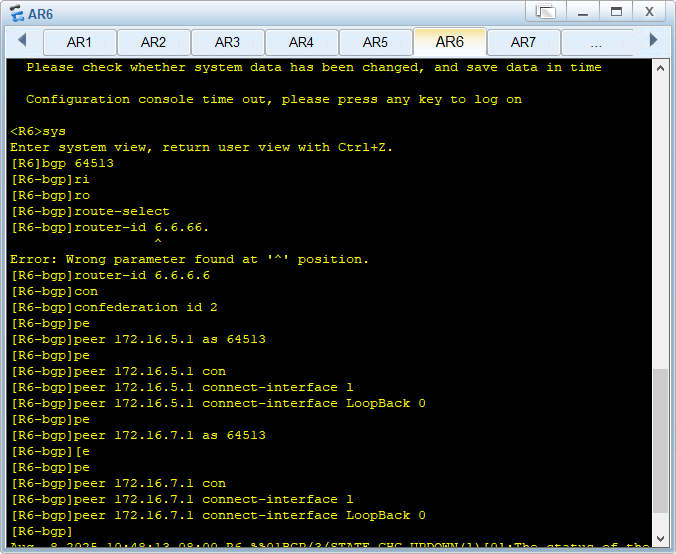
Task: Click the AR6 router app icon
Action: click(x=17, y=13)
